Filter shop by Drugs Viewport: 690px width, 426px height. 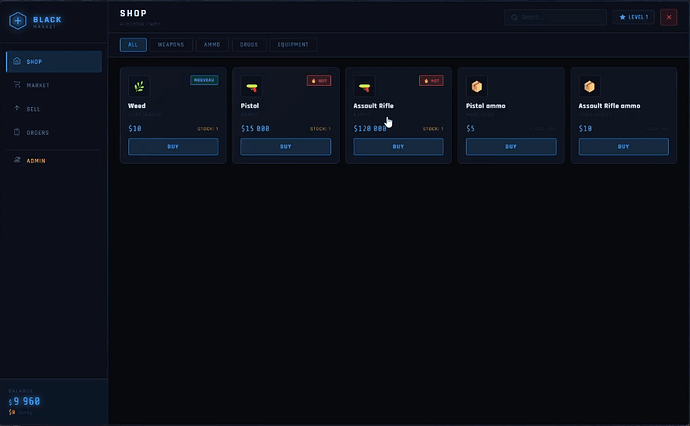(x=249, y=44)
